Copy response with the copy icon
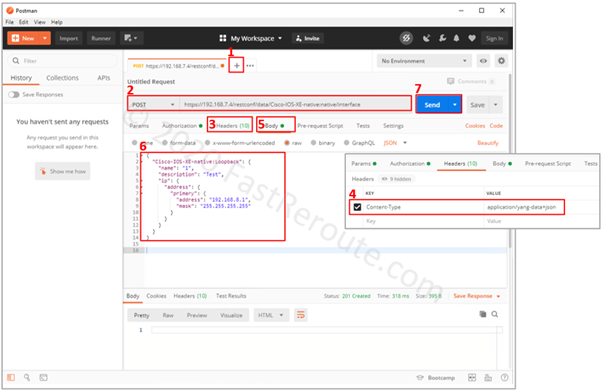This screenshot has height=392, width=602. click(483, 314)
